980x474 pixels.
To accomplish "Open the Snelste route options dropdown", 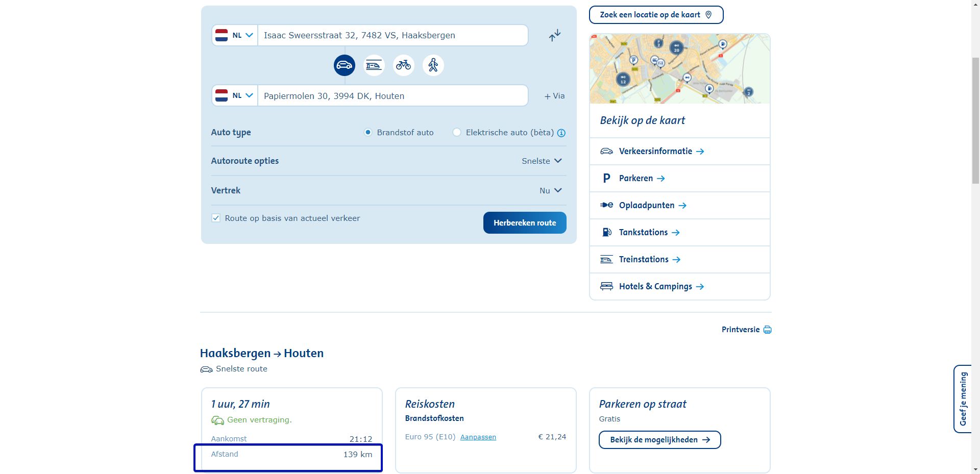I will [542, 161].
